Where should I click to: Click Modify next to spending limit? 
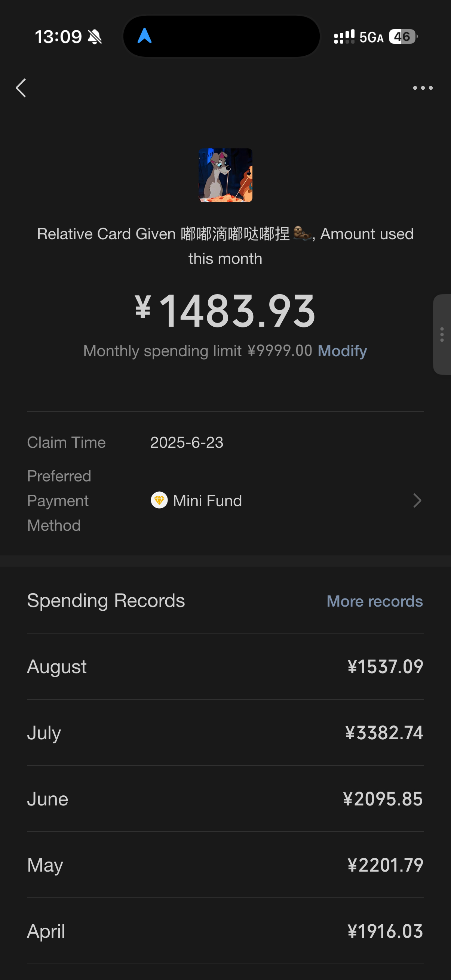pyautogui.click(x=342, y=351)
